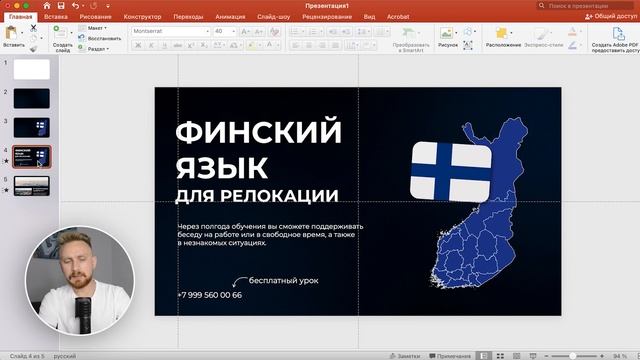Undo the last action
Screen dimensions: 640x360
click(76, 6)
